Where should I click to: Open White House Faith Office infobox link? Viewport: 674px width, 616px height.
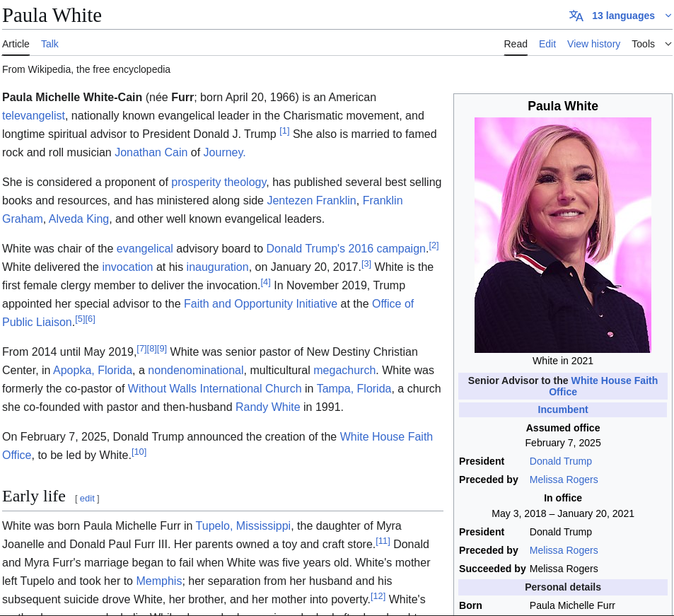coord(614,380)
